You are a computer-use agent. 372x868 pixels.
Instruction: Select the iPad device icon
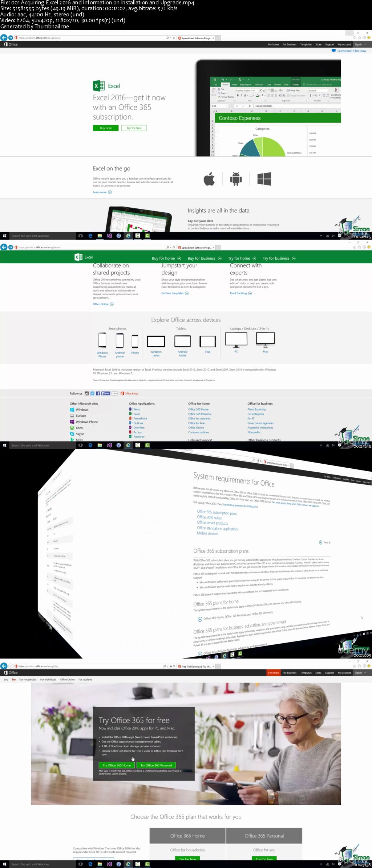(x=207, y=341)
